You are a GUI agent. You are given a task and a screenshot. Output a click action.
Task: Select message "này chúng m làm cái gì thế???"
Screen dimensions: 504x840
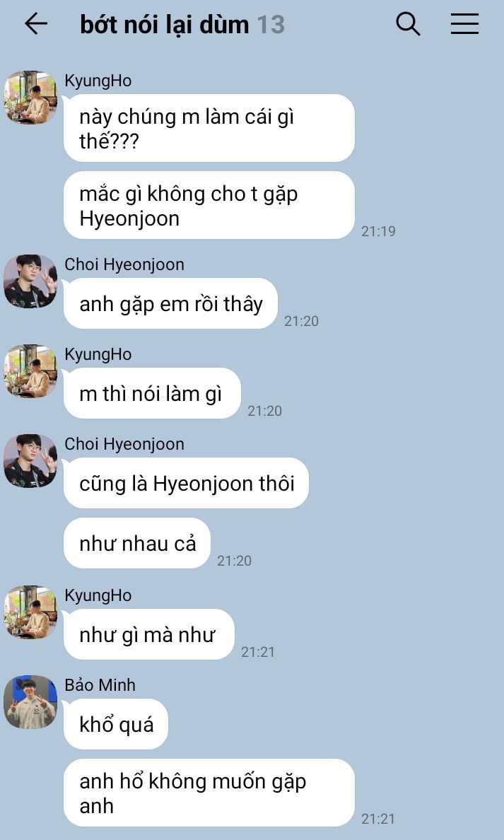point(209,128)
